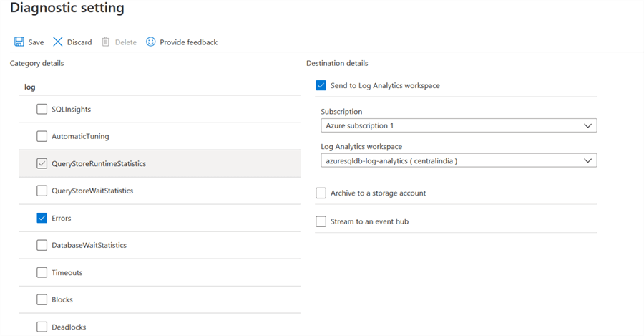
Task: Enable QueryStoreWaitStatistics logging
Action: [42, 191]
